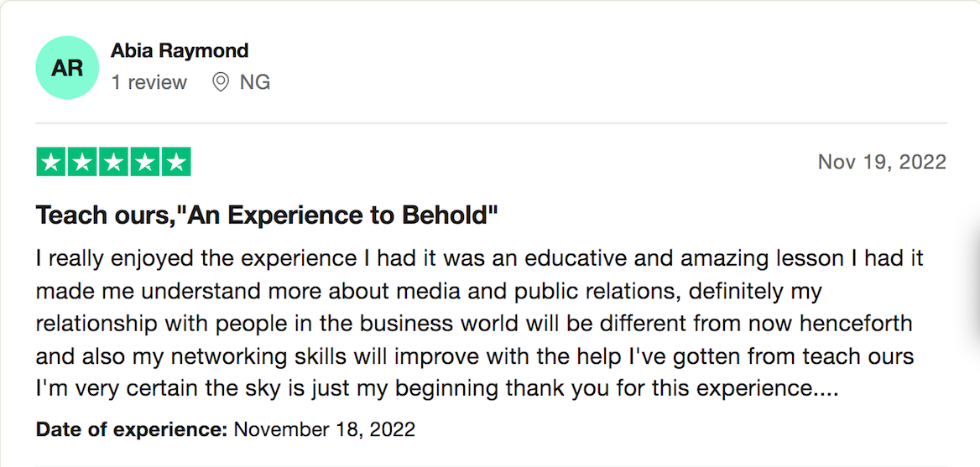Click the green AR avatar circle

click(x=67, y=67)
